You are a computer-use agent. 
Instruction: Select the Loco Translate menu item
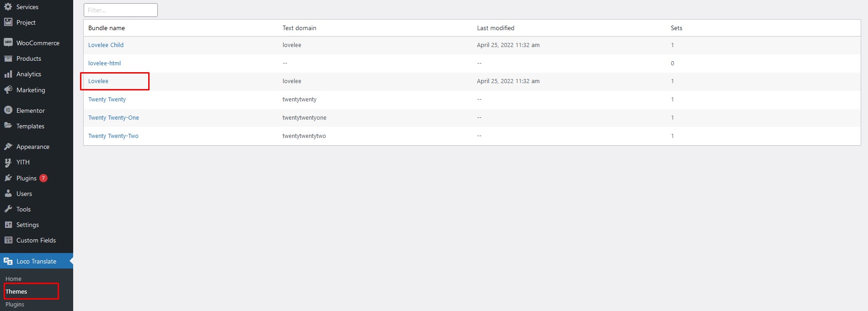(37, 261)
